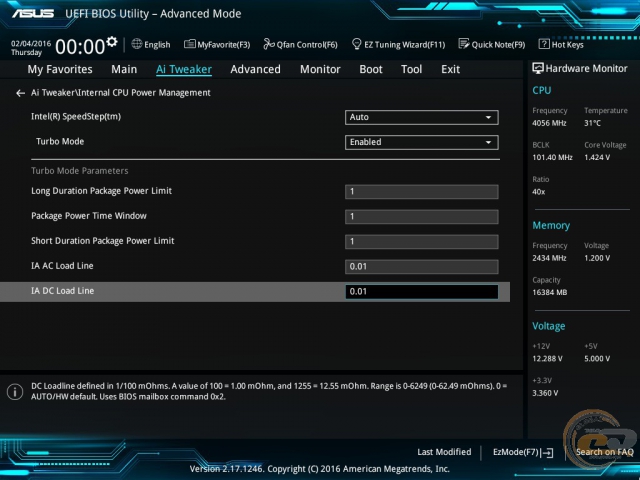Screen dimensions: 640x480
Task: Click the IA AC Load Line value field
Action: coord(421,267)
